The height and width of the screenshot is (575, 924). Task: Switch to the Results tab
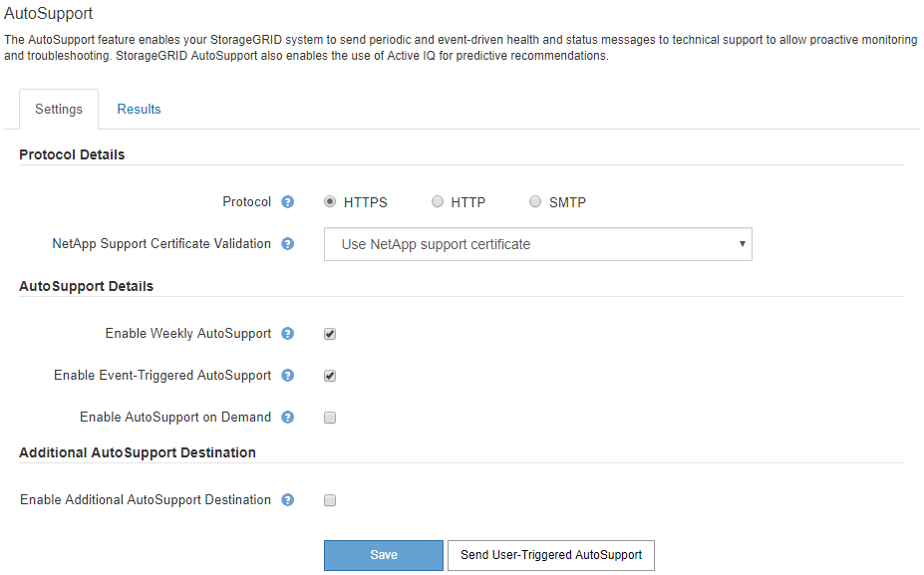[139, 110]
